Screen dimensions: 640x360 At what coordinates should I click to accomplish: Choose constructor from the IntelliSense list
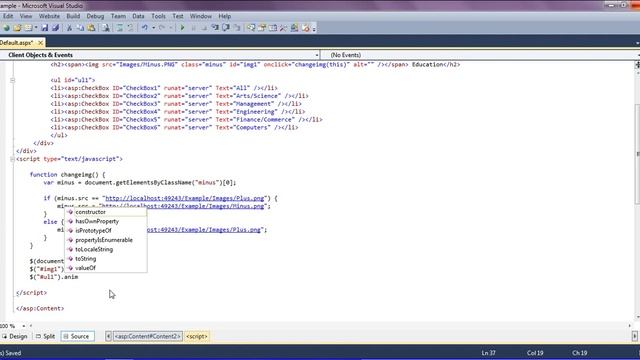[x=106, y=212]
